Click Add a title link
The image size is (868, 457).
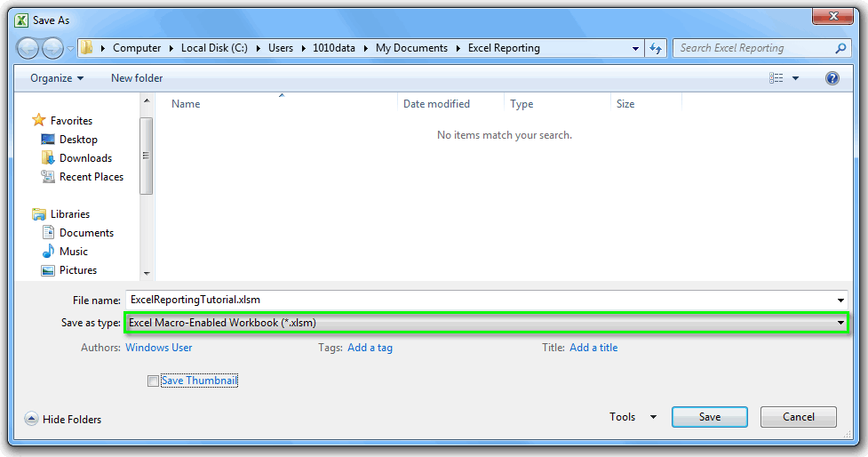[593, 348]
